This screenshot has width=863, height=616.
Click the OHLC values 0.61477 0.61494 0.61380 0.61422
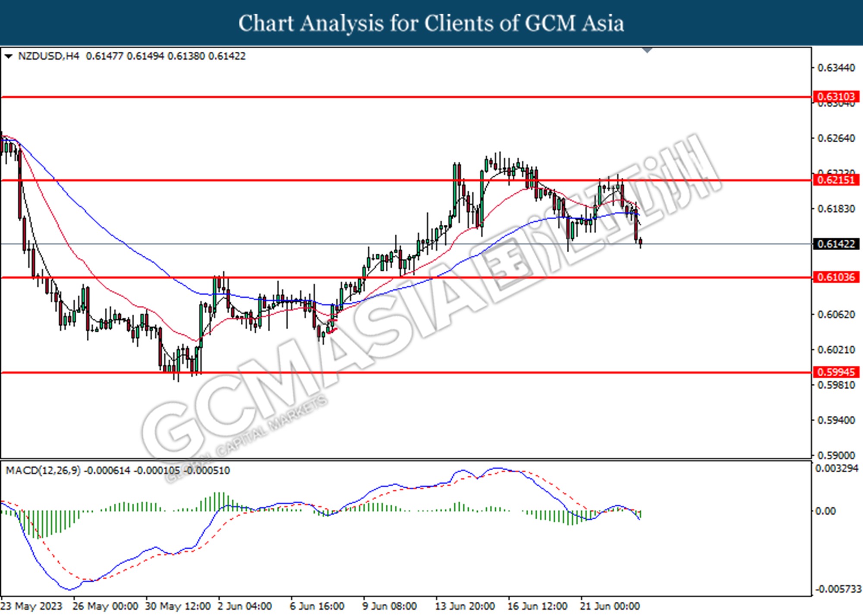click(x=166, y=56)
